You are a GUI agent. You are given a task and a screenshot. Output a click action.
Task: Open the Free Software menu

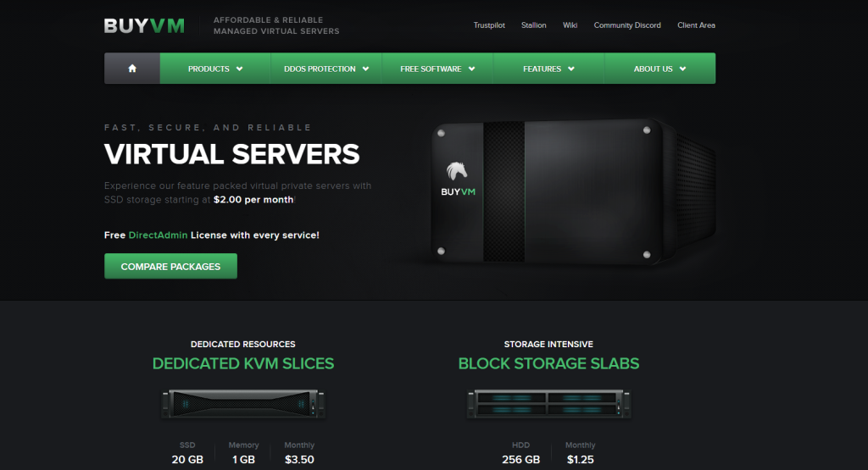437,69
